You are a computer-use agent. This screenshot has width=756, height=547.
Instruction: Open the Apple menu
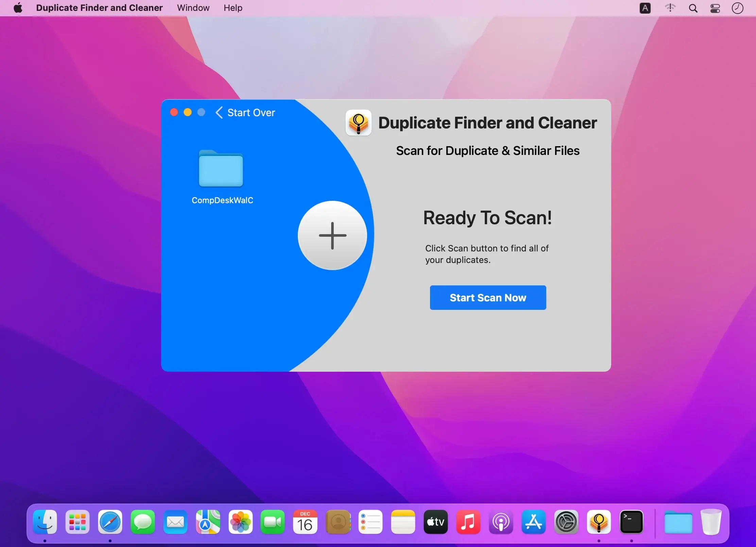pos(18,8)
